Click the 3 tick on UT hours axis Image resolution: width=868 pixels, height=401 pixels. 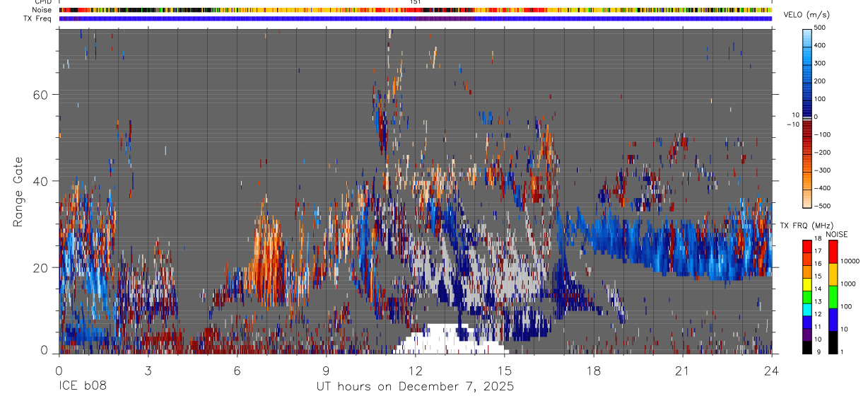148,370
